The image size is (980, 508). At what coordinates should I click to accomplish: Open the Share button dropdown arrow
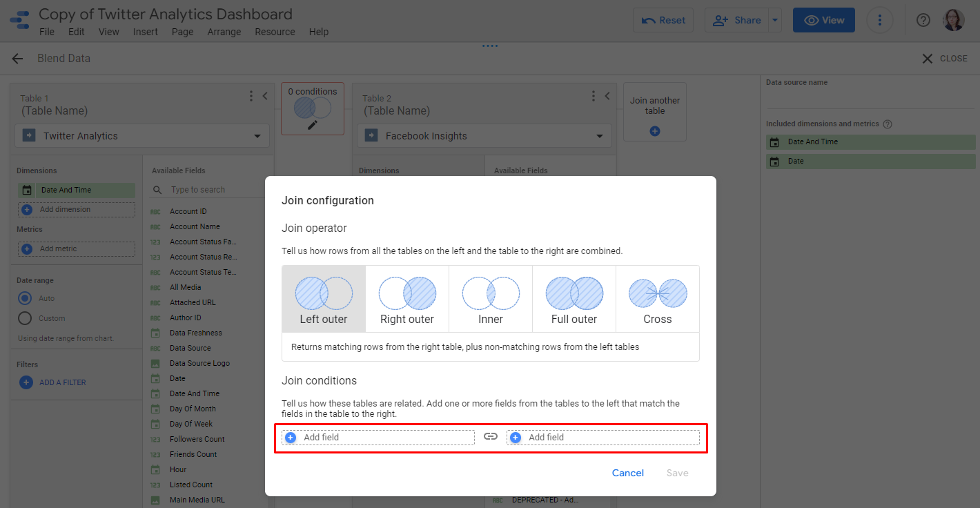coord(775,20)
